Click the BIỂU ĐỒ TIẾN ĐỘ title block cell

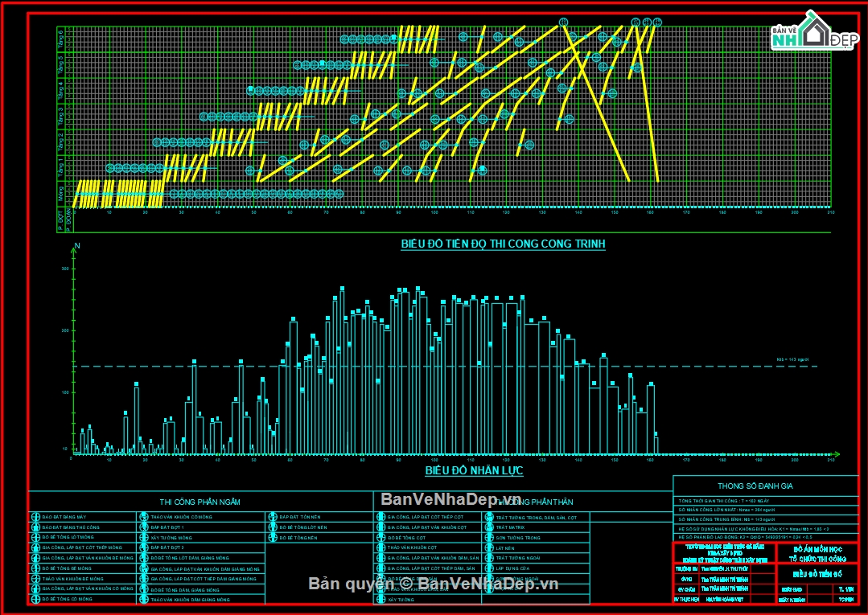pos(817,574)
